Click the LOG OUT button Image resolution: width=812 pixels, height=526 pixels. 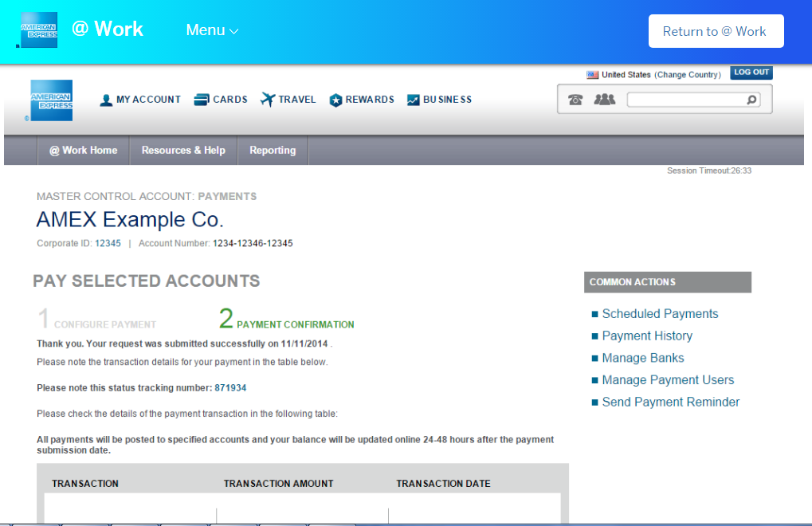[x=751, y=73]
